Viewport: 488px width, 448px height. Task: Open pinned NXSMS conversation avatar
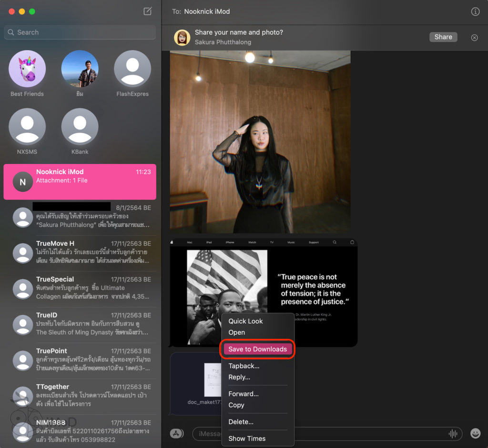(x=27, y=127)
